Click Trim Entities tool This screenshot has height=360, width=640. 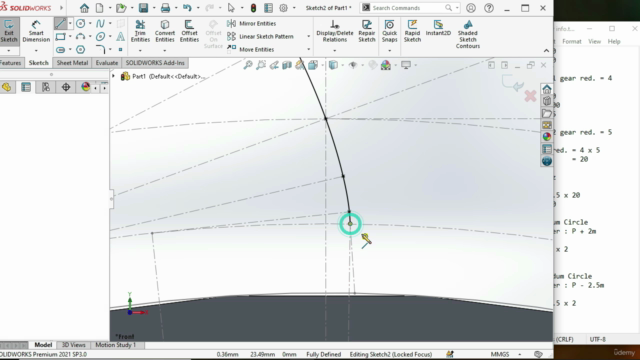tap(140, 31)
